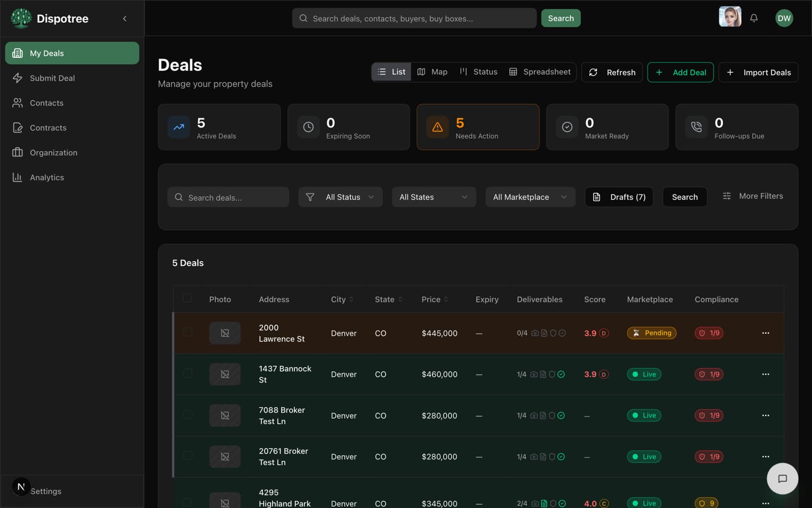
Task: Switch to Spreadsheet view
Action: tap(540, 72)
